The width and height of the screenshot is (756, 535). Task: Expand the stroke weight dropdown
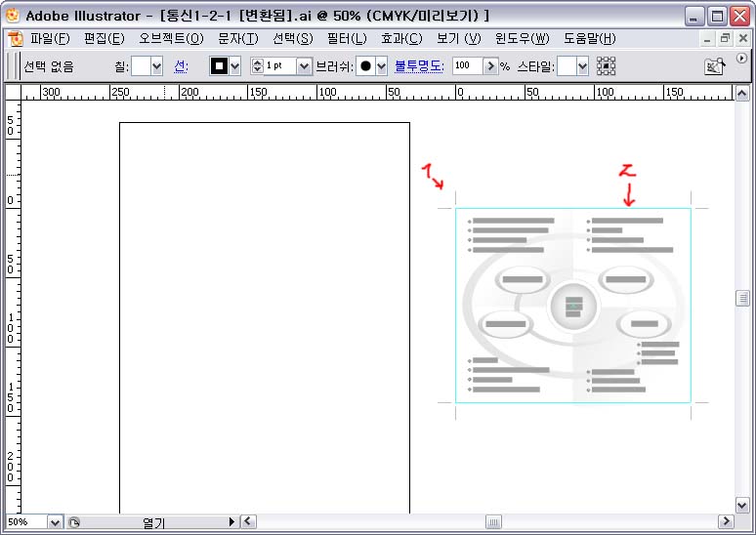304,66
